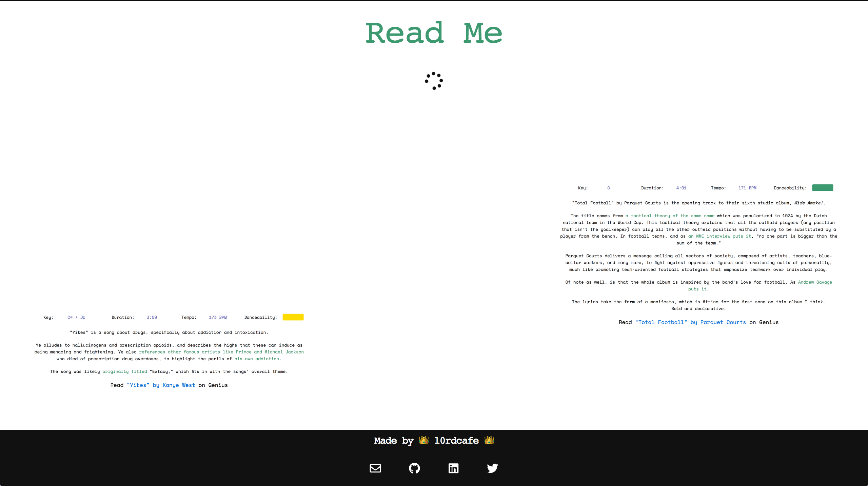Open "Total Football" by Parquet Courts link
Image resolution: width=868 pixels, height=486 pixels.
click(690, 322)
